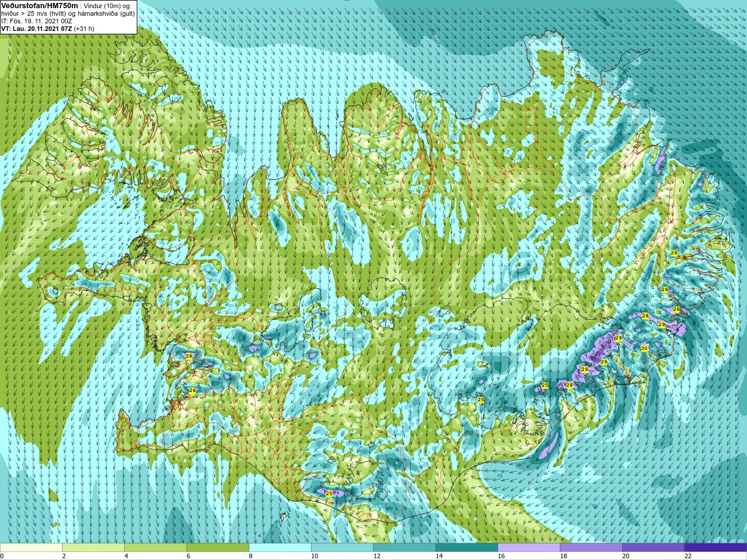Pick the lavender 18–20 m/s scale swatch
This screenshot has width=747, height=560.
pos(591,547)
